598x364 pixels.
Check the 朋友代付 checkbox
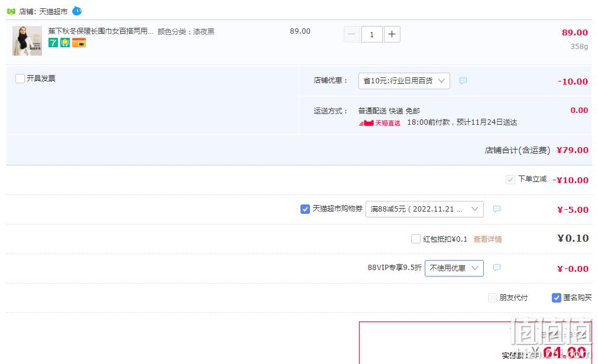tap(493, 298)
